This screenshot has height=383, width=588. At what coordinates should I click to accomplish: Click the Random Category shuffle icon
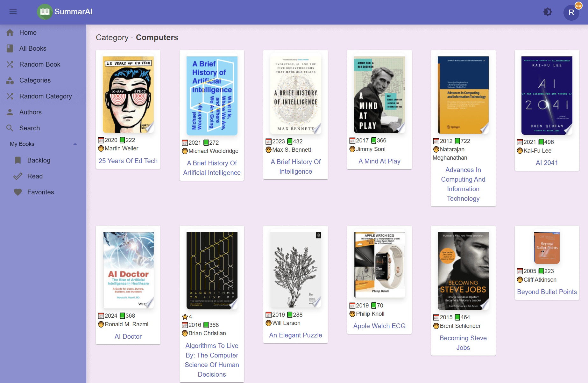tap(10, 96)
